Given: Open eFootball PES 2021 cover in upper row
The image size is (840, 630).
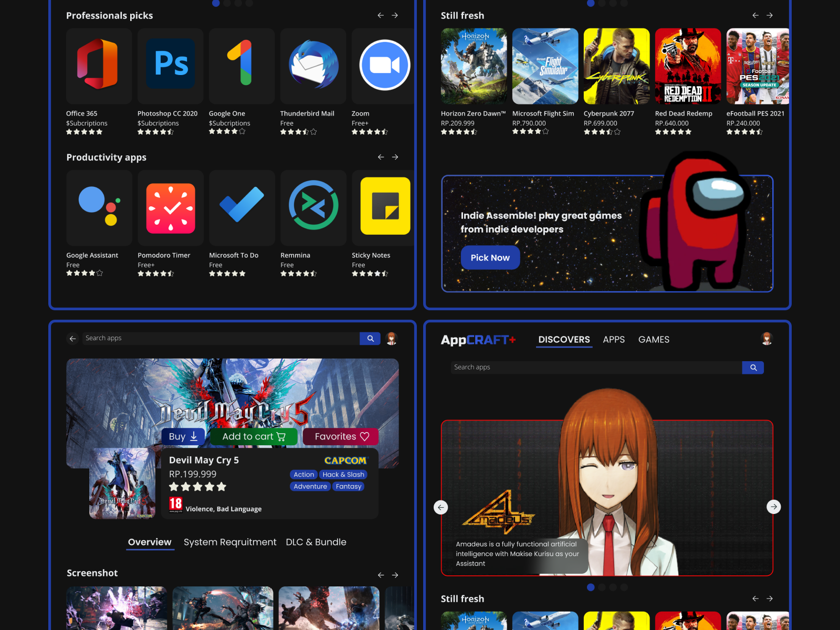Looking at the screenshot, I should (758, 66).
